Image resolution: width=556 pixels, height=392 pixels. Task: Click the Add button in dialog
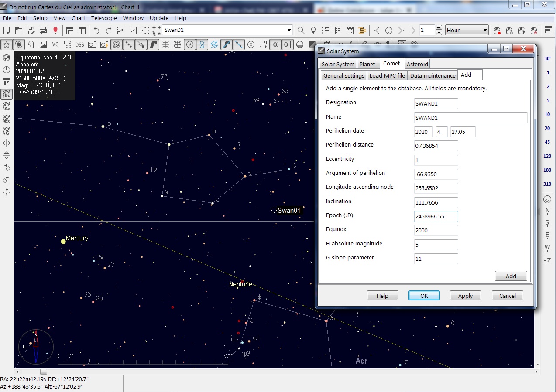coord(511,276)
